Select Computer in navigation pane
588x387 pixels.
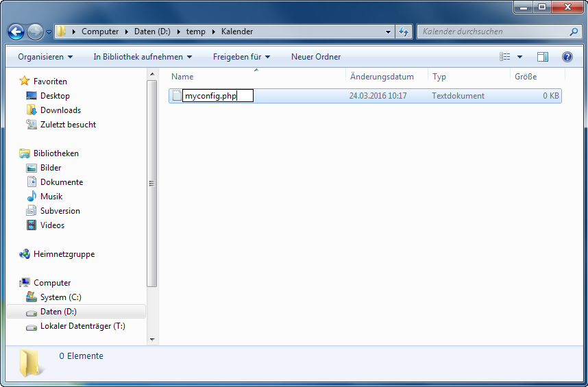click(x=52, y=283)
